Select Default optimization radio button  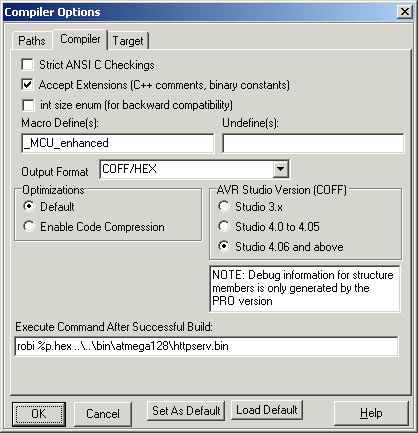(29, 206)
